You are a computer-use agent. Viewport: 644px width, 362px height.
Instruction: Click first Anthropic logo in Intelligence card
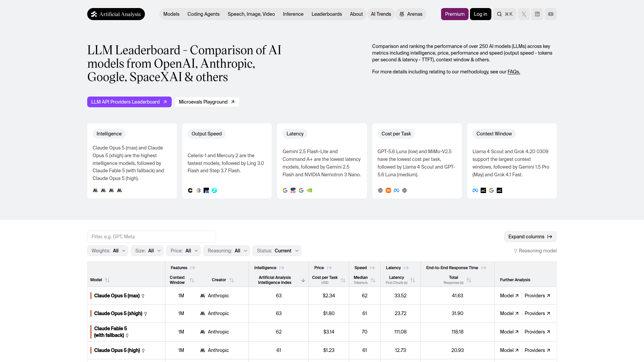pos(95,190)
